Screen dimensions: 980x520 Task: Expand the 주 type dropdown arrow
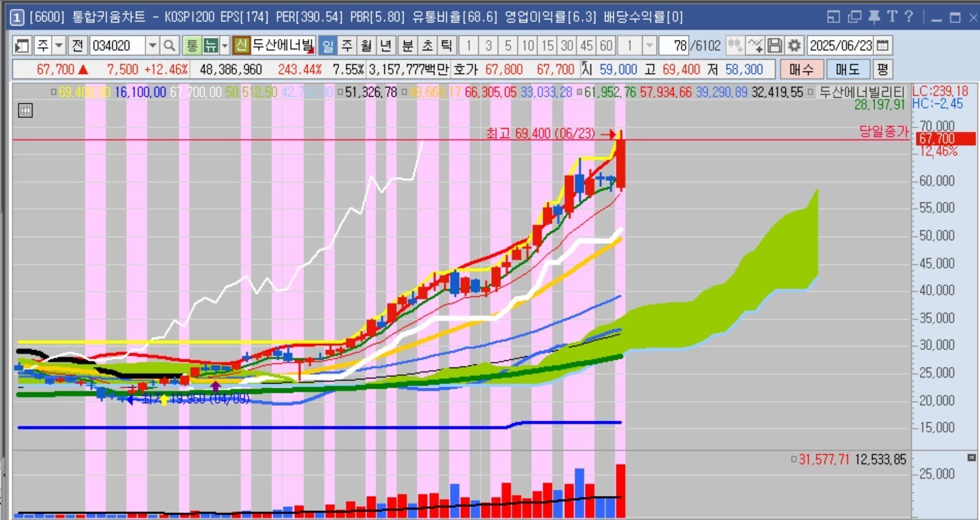[58, 46]
